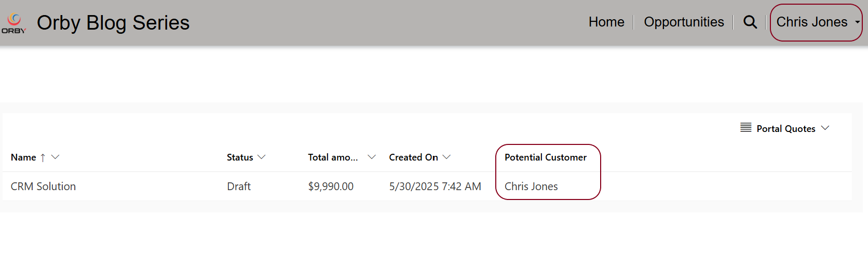Open the CRM Solution quote record

(43, 187)
